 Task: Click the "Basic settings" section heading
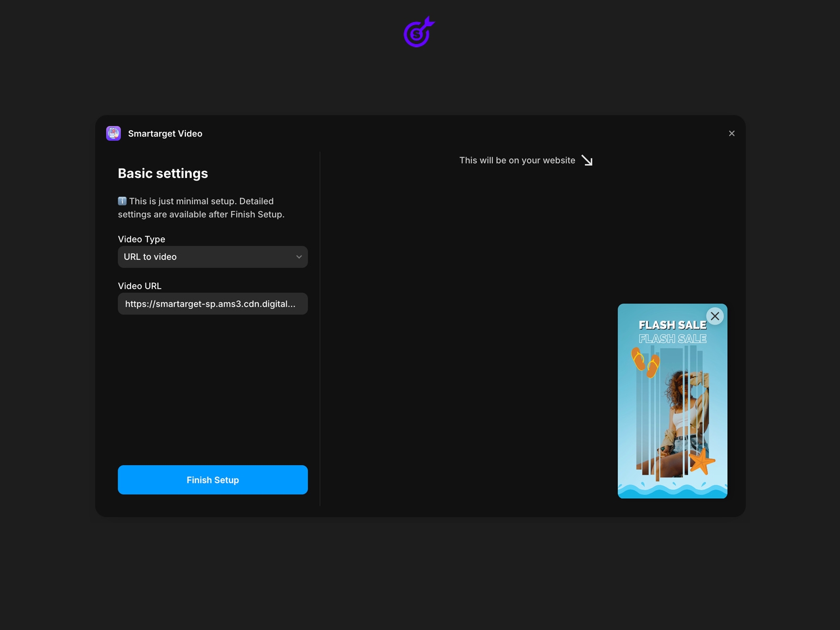163,173
